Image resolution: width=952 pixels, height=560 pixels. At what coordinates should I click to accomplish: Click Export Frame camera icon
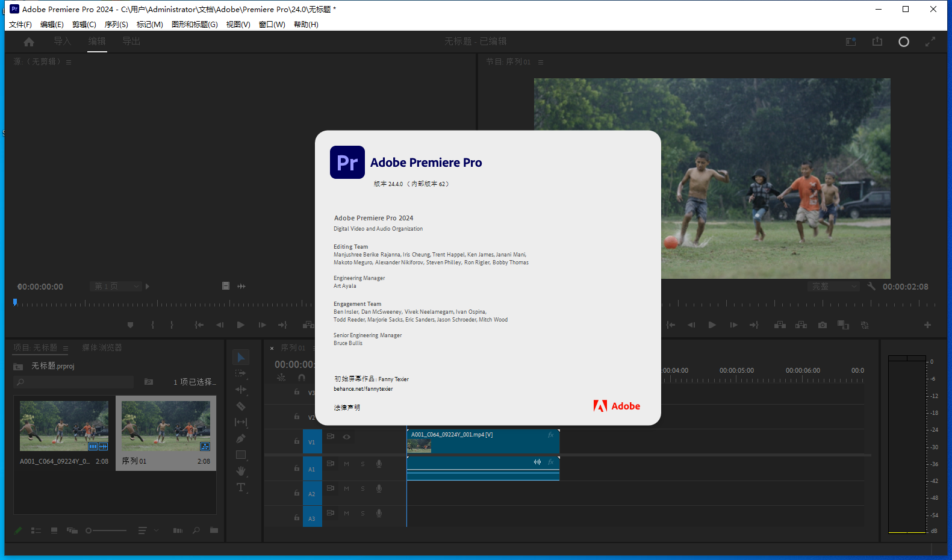(x=823, y=325)
